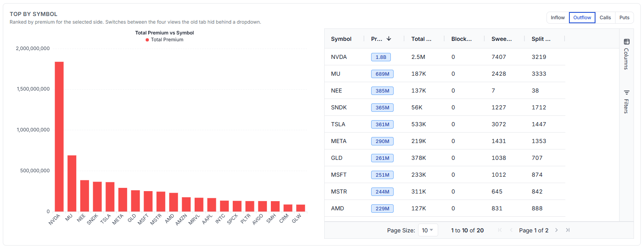Click the NEE bar in the chart
644x248 pixels.
coord(85,196)
